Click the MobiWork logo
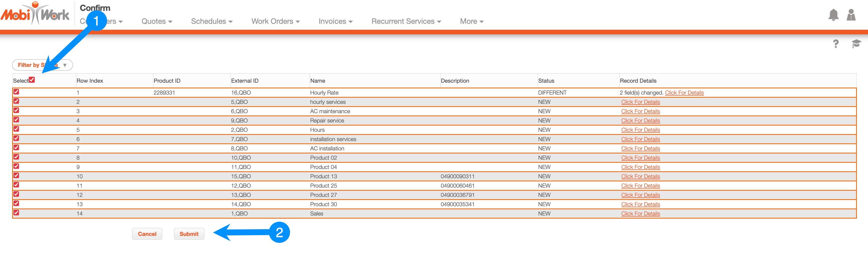This screenshot has height=262, width=868. [x=35, y=14]
